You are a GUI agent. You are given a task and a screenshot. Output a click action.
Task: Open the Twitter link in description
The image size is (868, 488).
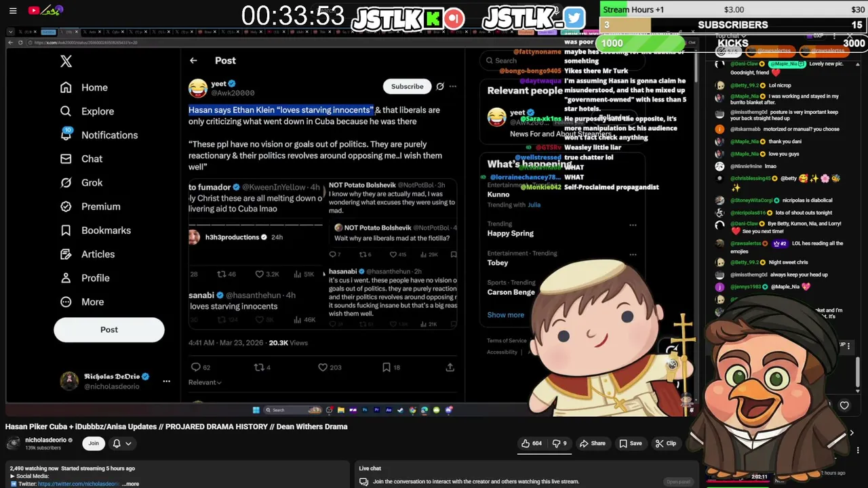point(79,484)
